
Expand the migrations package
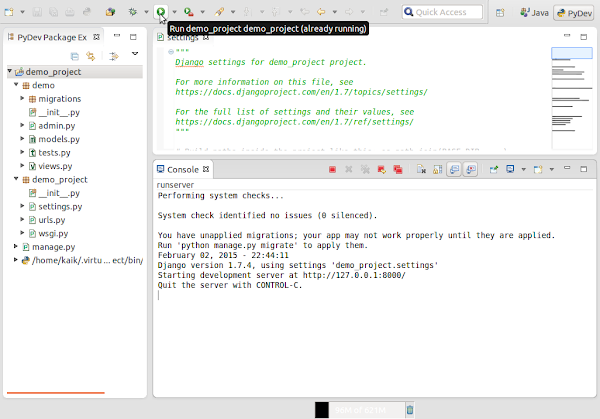22,98
